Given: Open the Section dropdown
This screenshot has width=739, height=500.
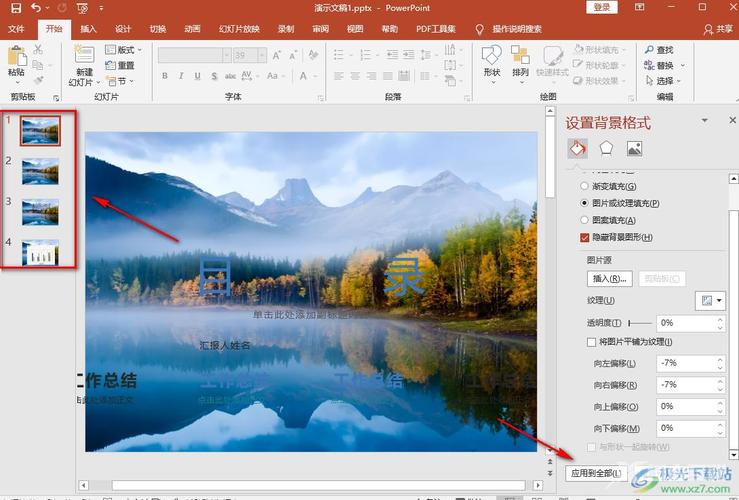Looking at the screenshot, I should tap(120, 81).
